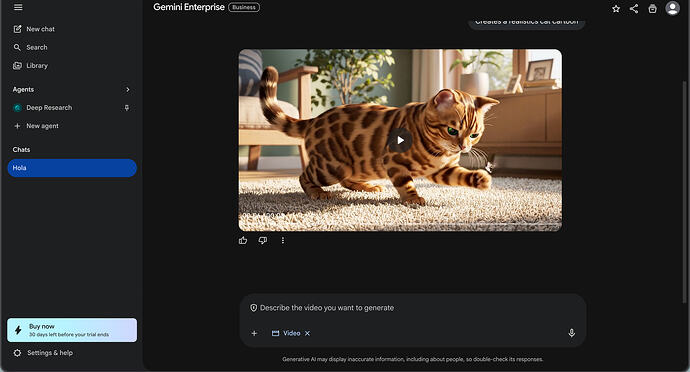Open the Library section

pos(30,66)
